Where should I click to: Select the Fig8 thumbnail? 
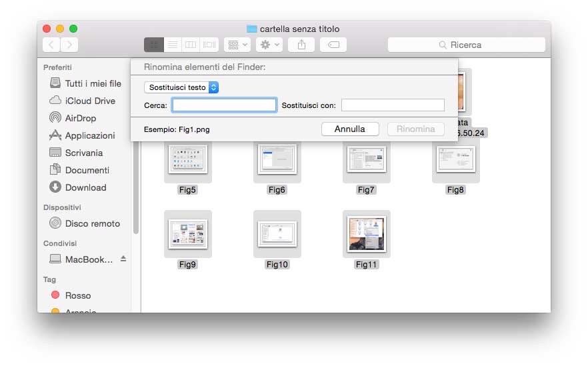[455, 159]
